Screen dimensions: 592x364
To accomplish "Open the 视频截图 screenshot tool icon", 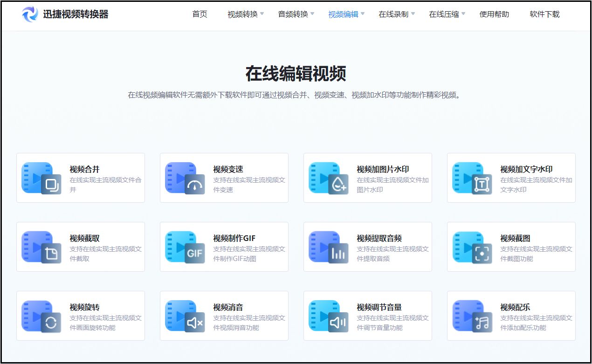I will click(x=470, y=246).
